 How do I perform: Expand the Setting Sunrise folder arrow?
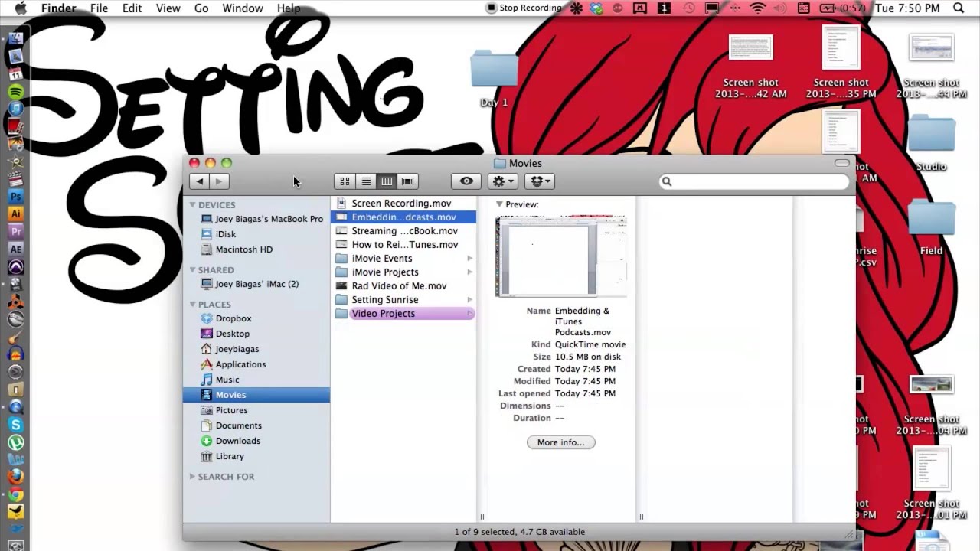[469, 300]
